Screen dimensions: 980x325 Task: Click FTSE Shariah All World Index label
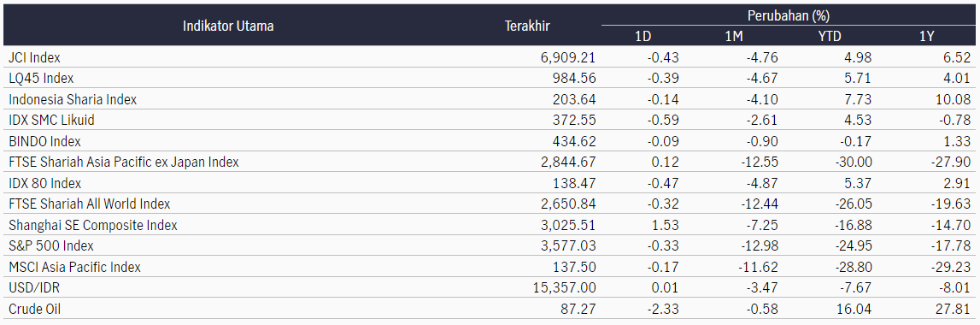point(90,204)
